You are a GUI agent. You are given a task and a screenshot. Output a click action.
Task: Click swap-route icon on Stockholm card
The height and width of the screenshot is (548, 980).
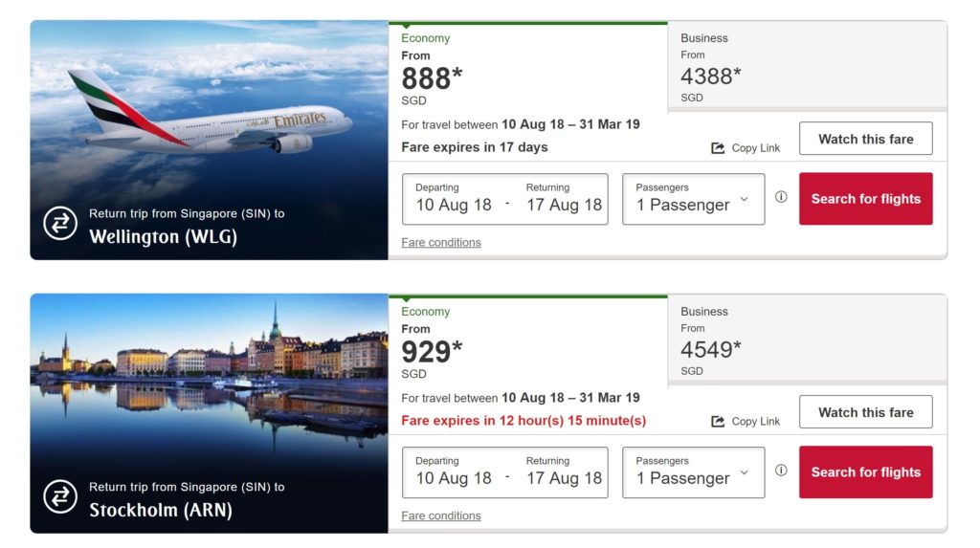(x=59, y=497)
